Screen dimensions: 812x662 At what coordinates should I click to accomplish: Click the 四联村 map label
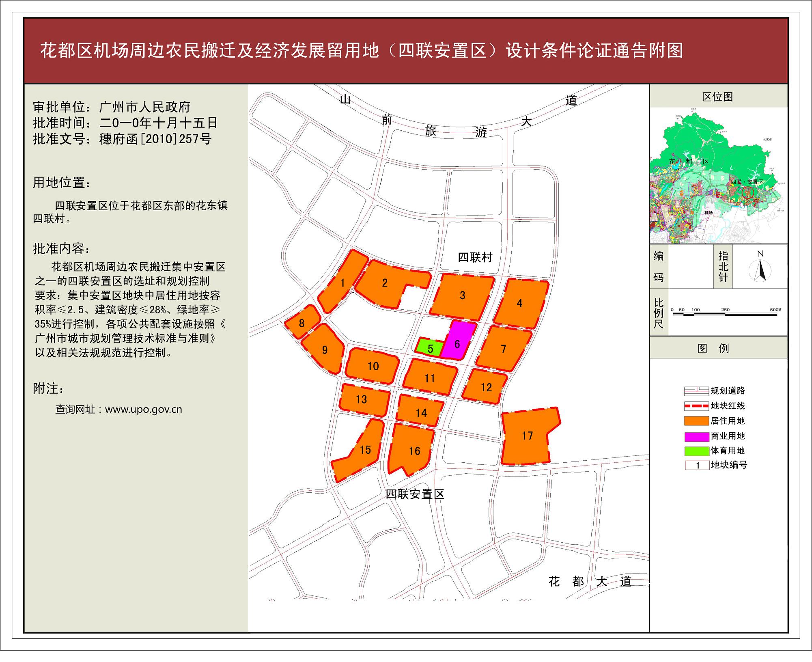click(x=475, y=257)
